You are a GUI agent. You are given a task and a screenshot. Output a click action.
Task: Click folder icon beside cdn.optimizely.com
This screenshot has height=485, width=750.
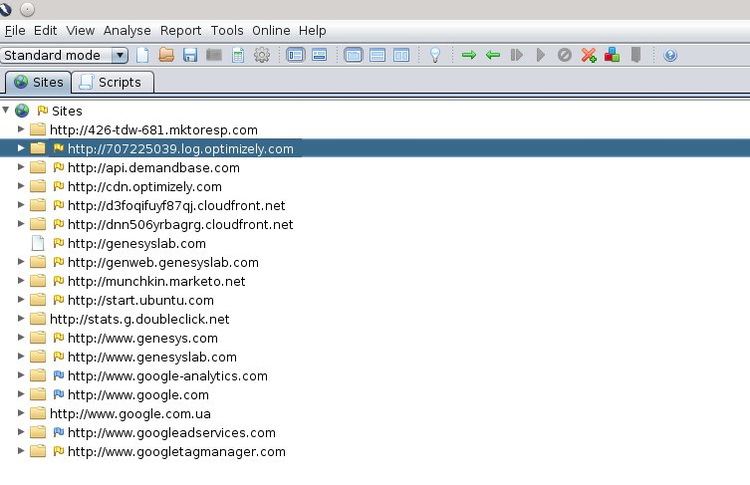[38, 186]
